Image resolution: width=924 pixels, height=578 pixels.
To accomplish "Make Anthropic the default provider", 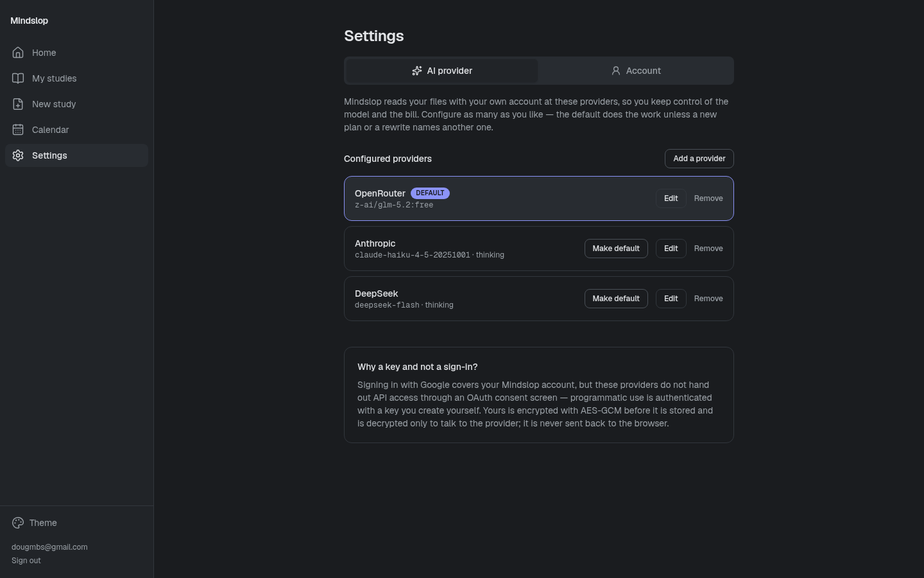I will pyautogui.click(x=616, y=249).
